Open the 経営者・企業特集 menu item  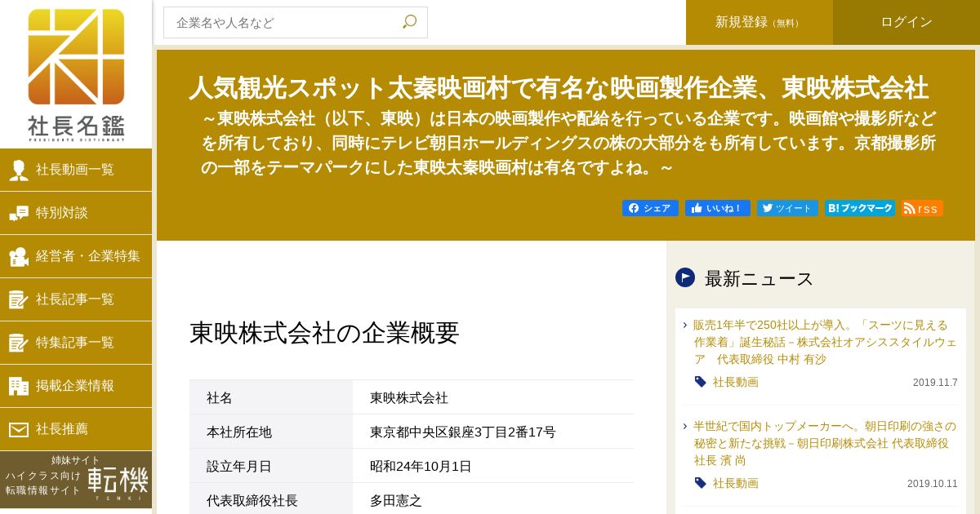click(76, 256)
